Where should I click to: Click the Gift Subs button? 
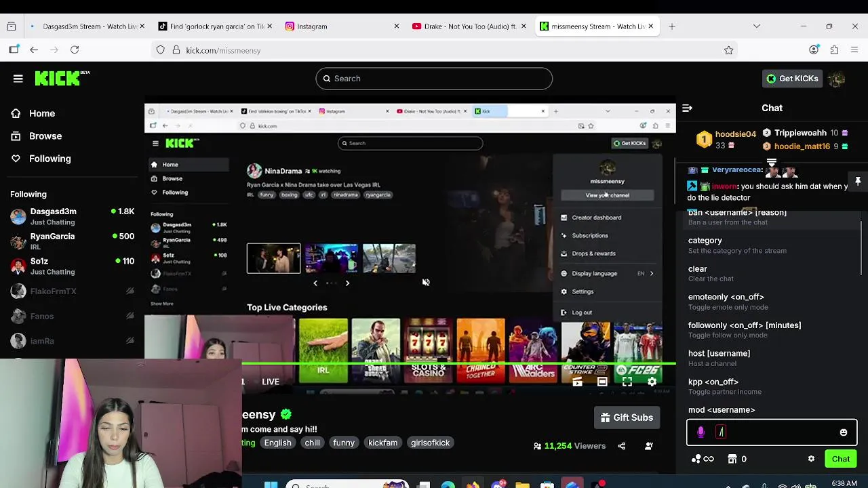tap(627, 418)
